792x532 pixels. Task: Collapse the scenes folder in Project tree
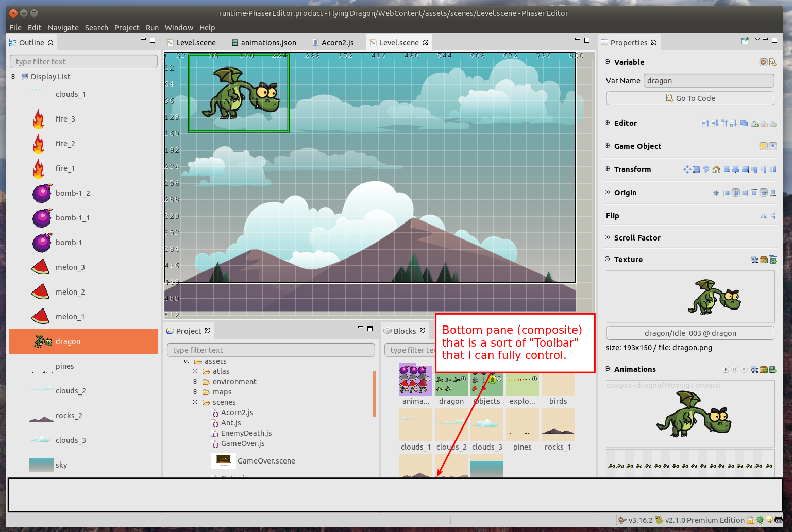tap(195, 402)
